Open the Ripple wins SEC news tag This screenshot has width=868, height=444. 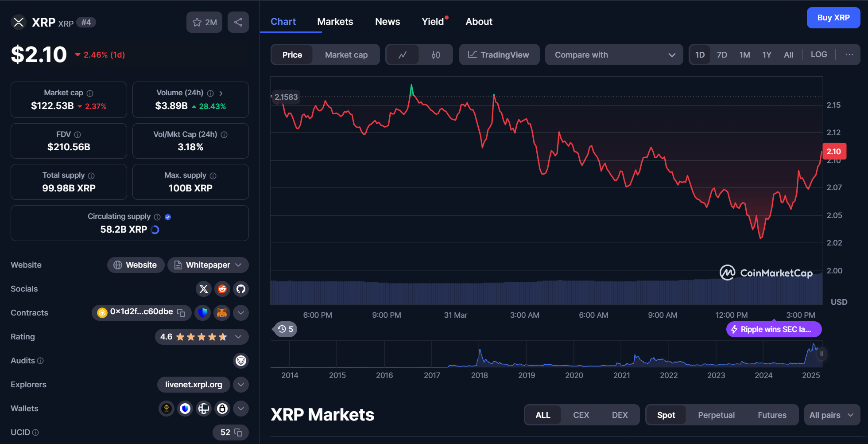774,329
